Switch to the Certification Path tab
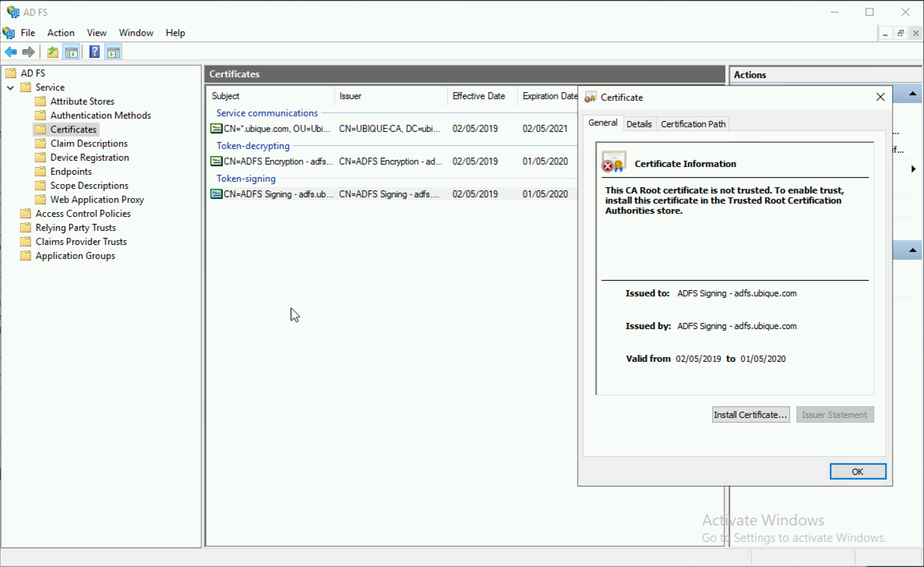 coord(693,124)
